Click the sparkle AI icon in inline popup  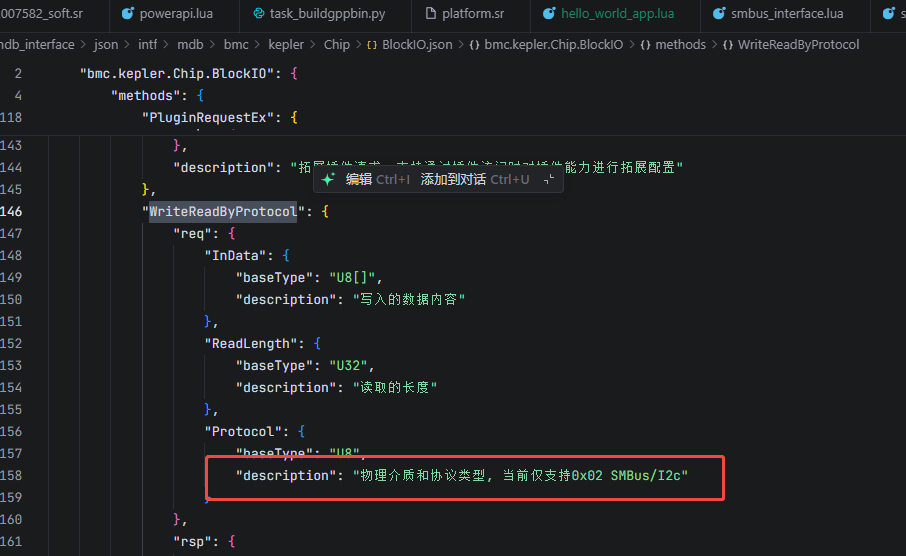pyautogui.click(x=328, y=179)
